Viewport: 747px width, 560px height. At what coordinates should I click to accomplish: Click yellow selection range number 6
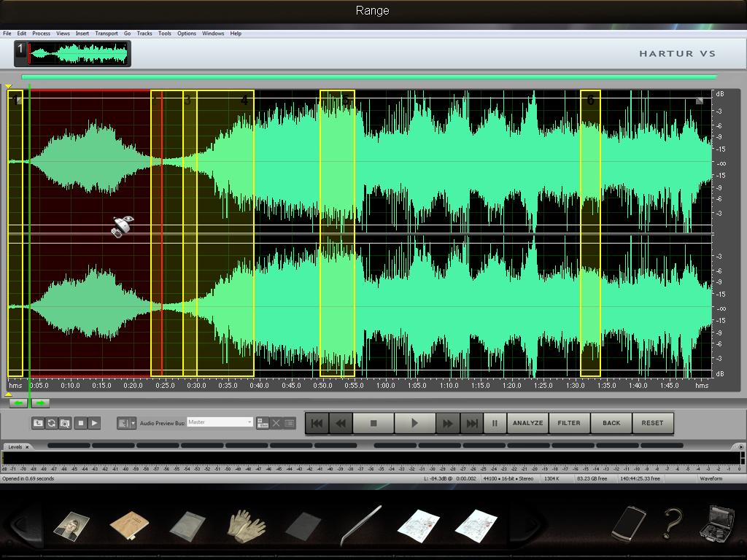click(x=590, y=233)
